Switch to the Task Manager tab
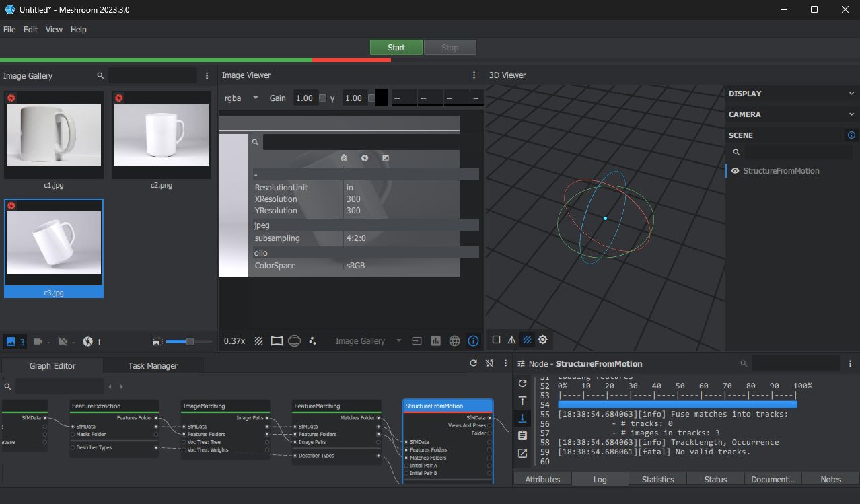Screen dimensions: 860x504 [153, 365]
